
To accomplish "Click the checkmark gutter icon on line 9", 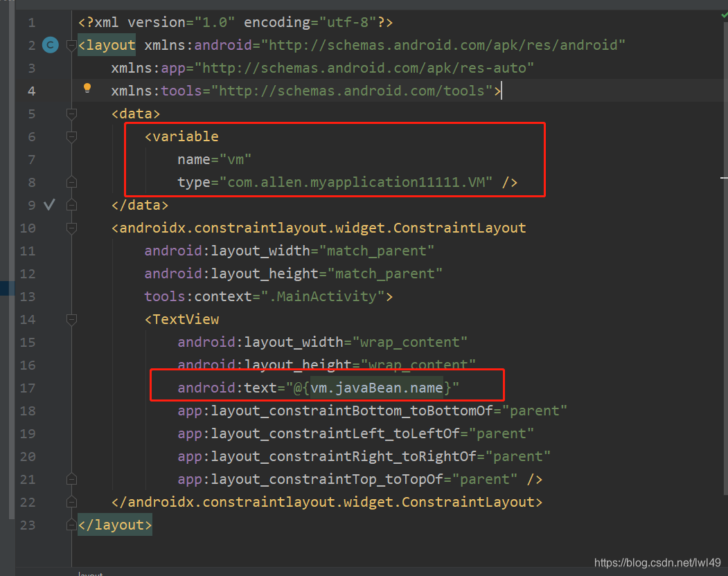I will coord(49,204).
